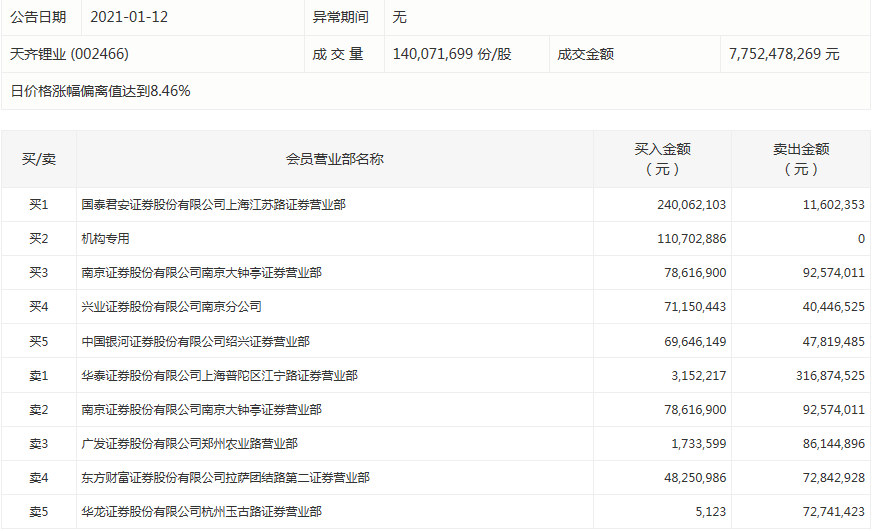Select 兴业证券股份有限公司南京分公司 name
Image resolution: width=873 pixels, height=531 pixels.
click(171, 307)
